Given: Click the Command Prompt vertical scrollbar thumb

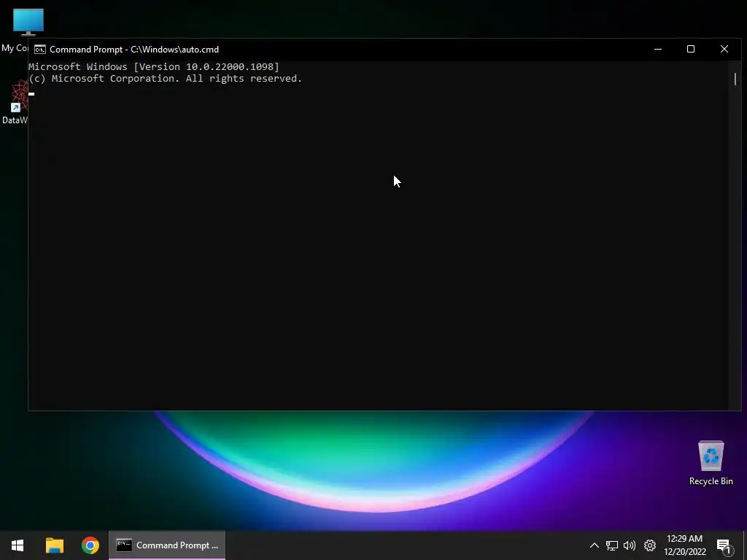Looking at the screenshot, I should click(x=735, y=79).
